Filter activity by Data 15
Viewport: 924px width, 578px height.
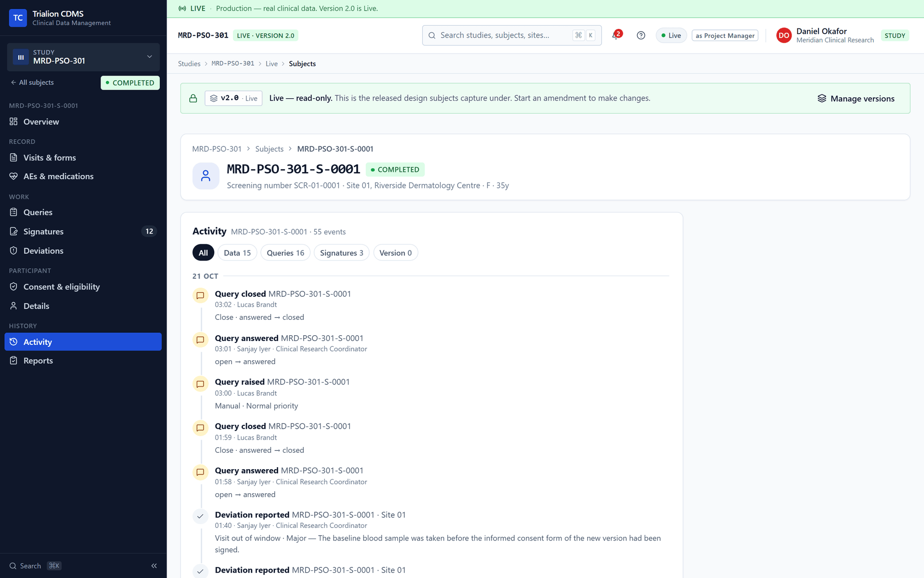click(x=237, y=253)
